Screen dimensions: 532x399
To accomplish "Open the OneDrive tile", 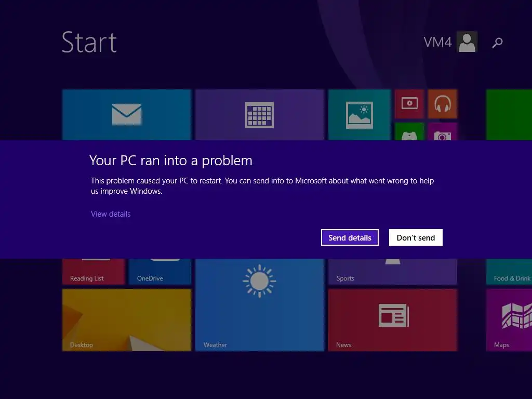I will click(x=160, y=271).
